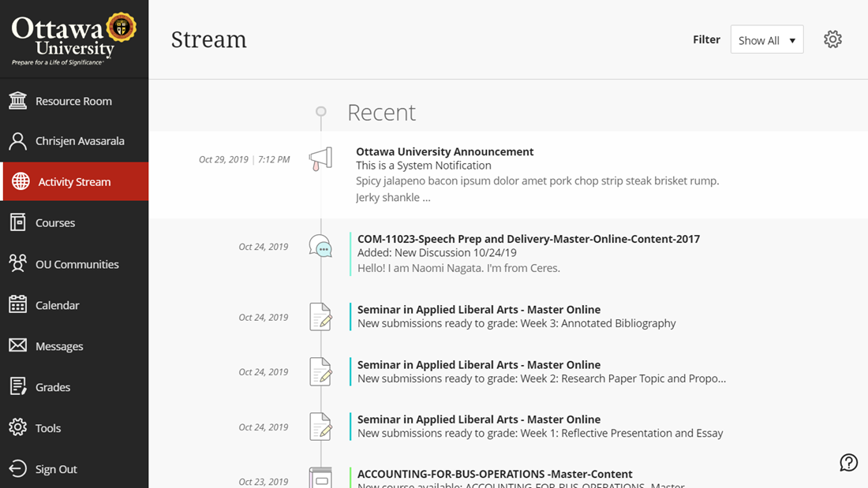Click 'Hello! I am Naomi Nagata' text
The height and width of the screenshot is (488, 868).
pyautogui.click(x=458, y=268)
